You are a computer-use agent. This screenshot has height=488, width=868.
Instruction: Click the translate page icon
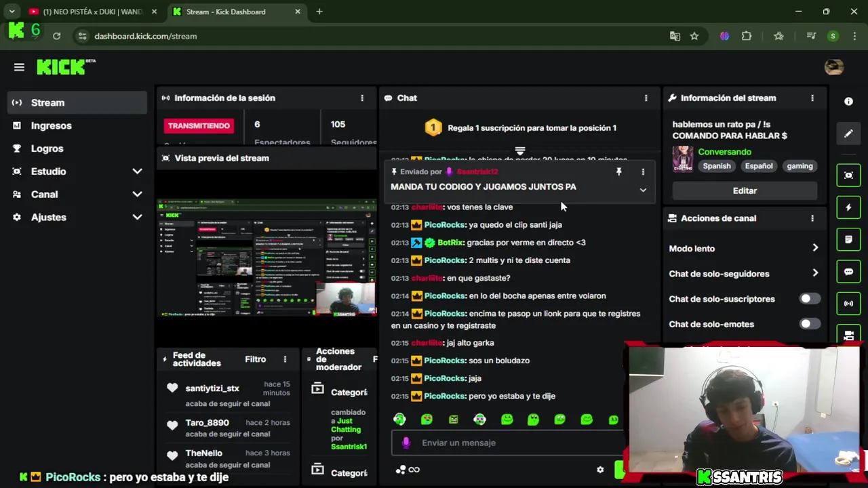675,36
